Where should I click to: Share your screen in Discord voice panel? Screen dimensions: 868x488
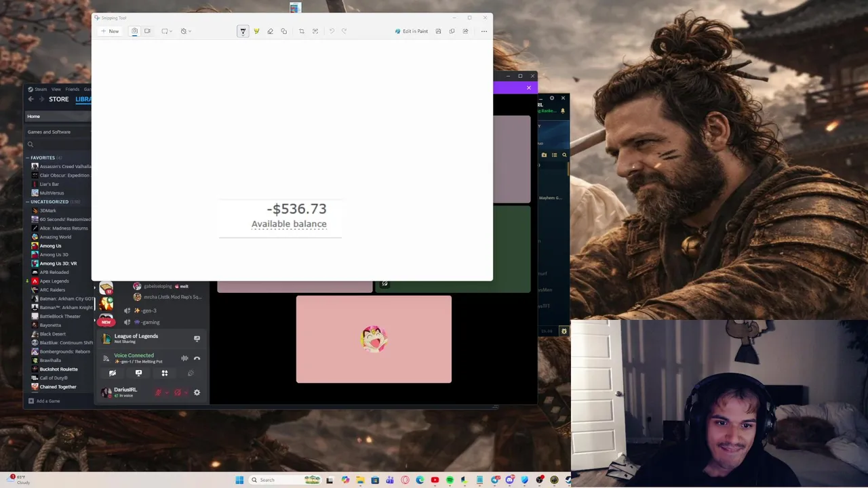click(x=138, y=373)
